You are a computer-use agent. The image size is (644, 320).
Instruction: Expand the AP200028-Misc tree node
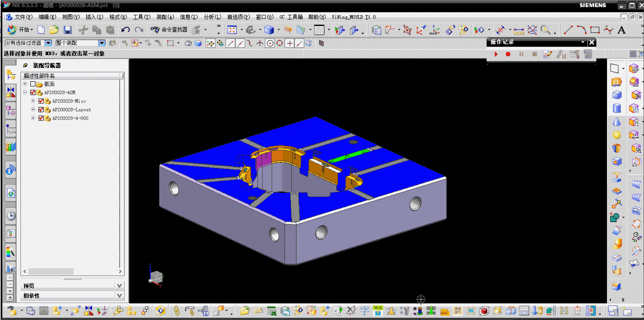(x=33, y=101)
